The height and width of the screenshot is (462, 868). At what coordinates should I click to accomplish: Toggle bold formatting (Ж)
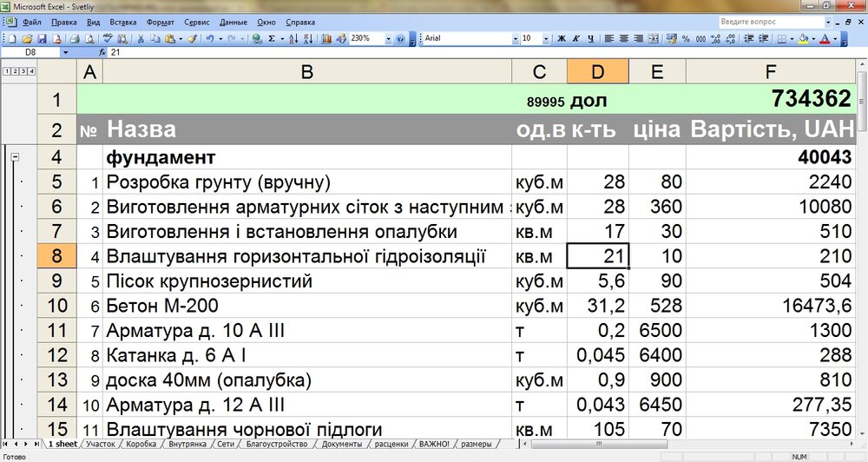[x=561, y=39]
